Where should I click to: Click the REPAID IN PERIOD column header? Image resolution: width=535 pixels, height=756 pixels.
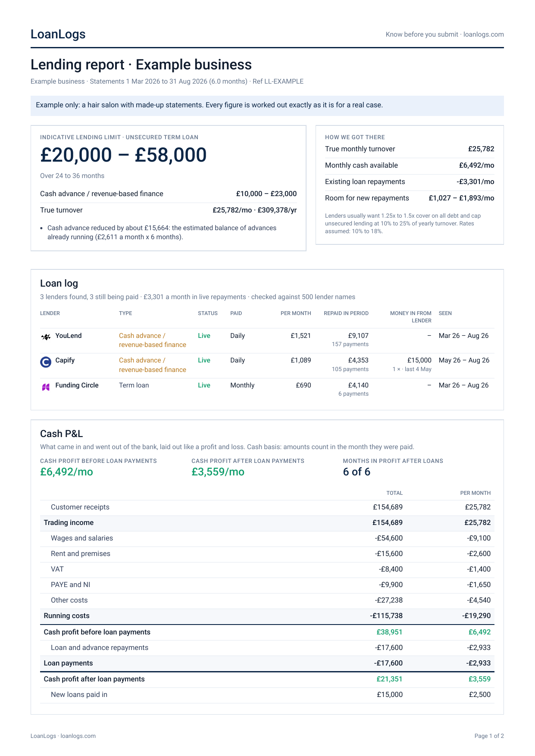click(346, 313)
